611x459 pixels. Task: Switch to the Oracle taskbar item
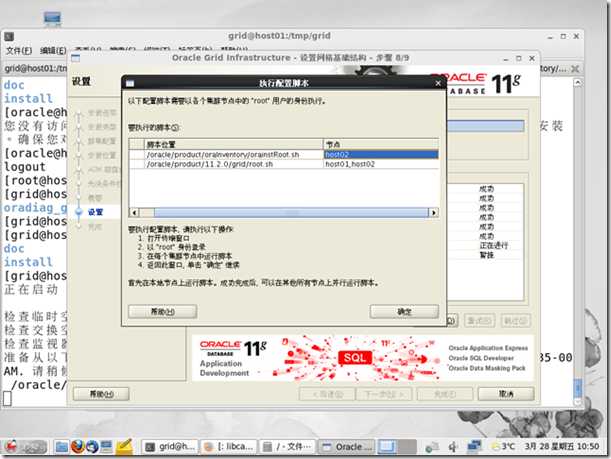pyautogui.click(x=347, y=447)
